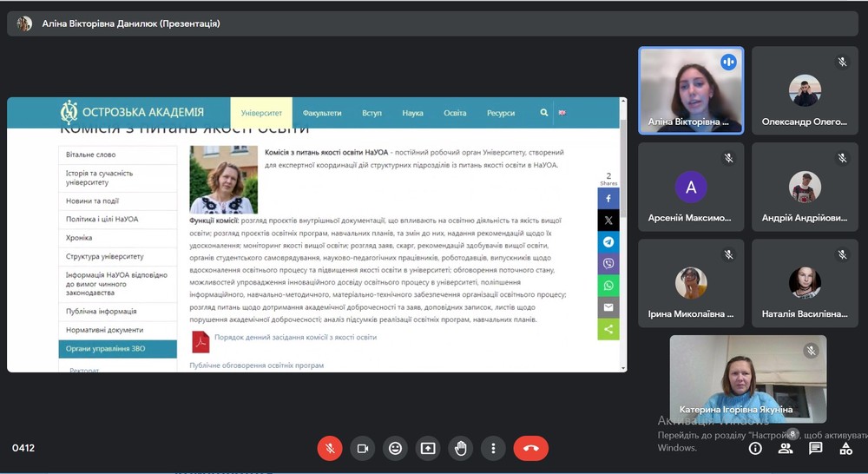Click the Viber share button
This screenshot has height=474, width=868.
pos(608,264)
